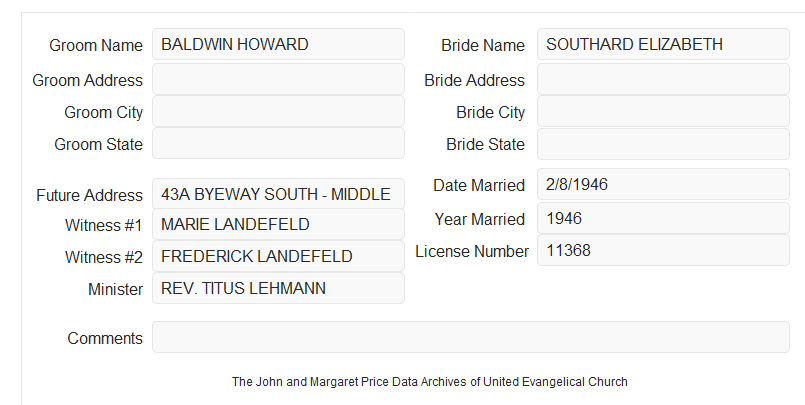Click the Price Data Archives footer text
805x405 pixels.
430,382
